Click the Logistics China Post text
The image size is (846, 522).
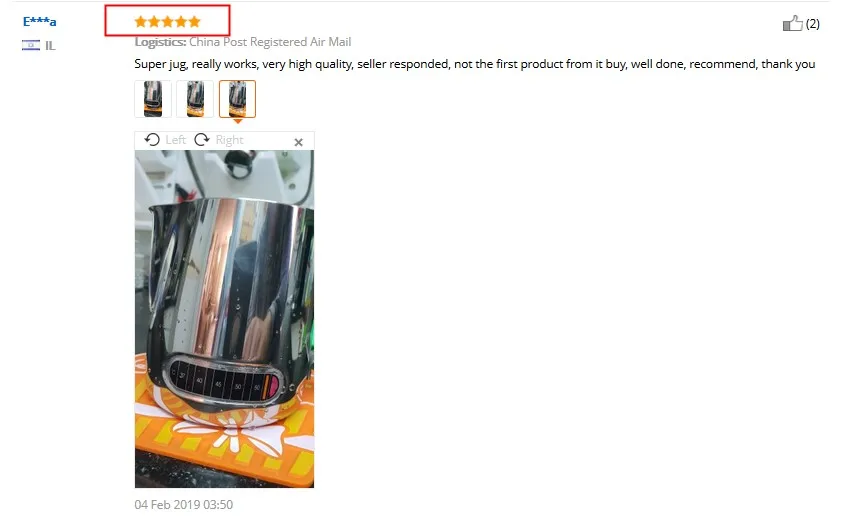pos(243,42)
